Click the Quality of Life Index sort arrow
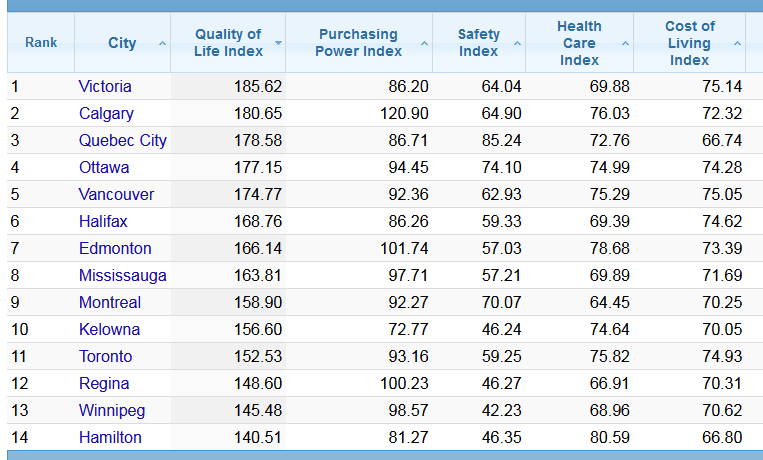Image resolution: width=763 pixels, height=460 pixels. tap(278, 43)
